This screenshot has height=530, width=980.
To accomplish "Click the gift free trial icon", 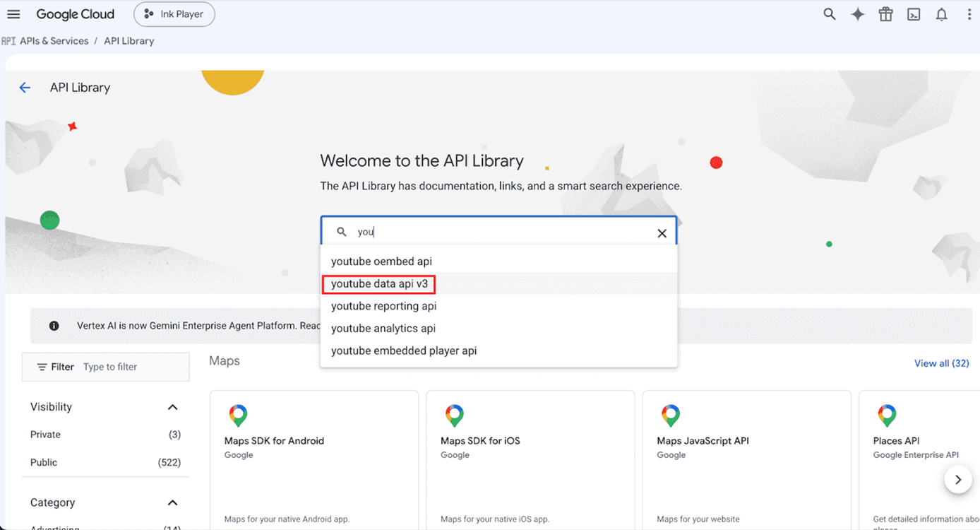I will (x=885, y=14).
